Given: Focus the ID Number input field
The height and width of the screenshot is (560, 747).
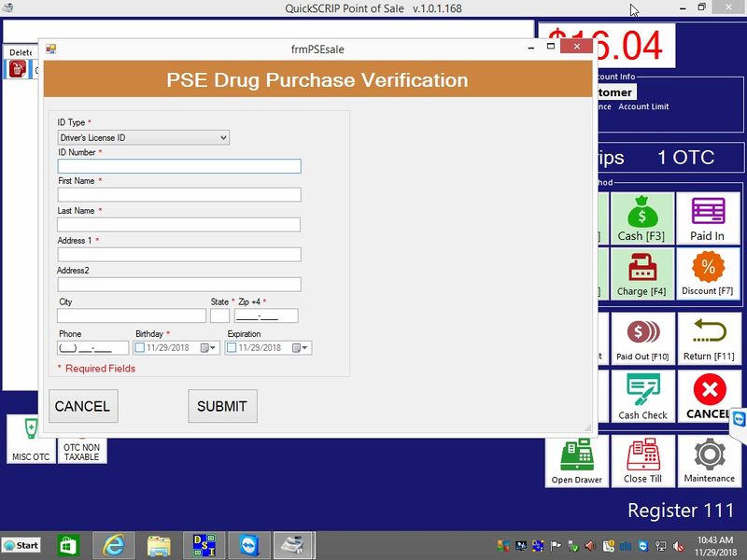Looking at the screenshot, I should click(x=179, y=166).
